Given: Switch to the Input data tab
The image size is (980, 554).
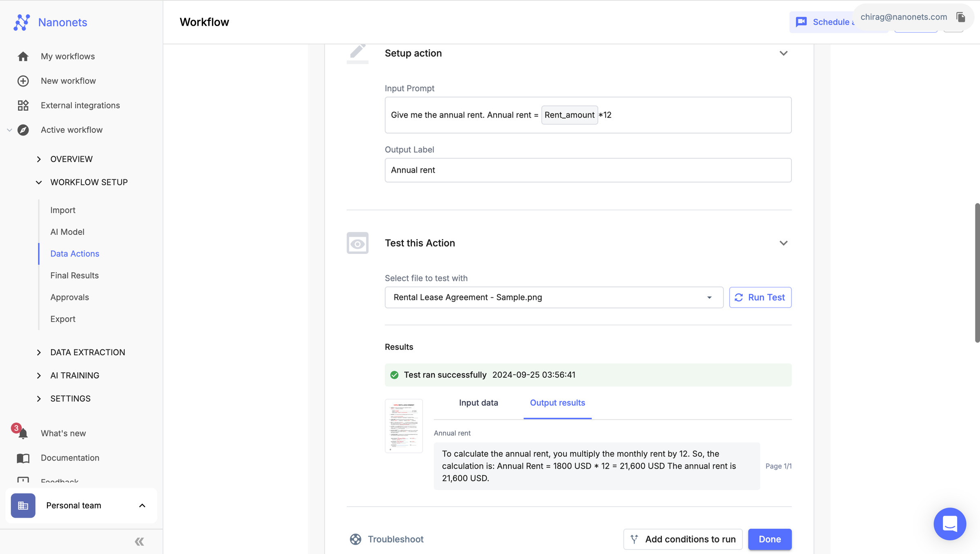Looking at the screenshot, I should click(478, 403).
